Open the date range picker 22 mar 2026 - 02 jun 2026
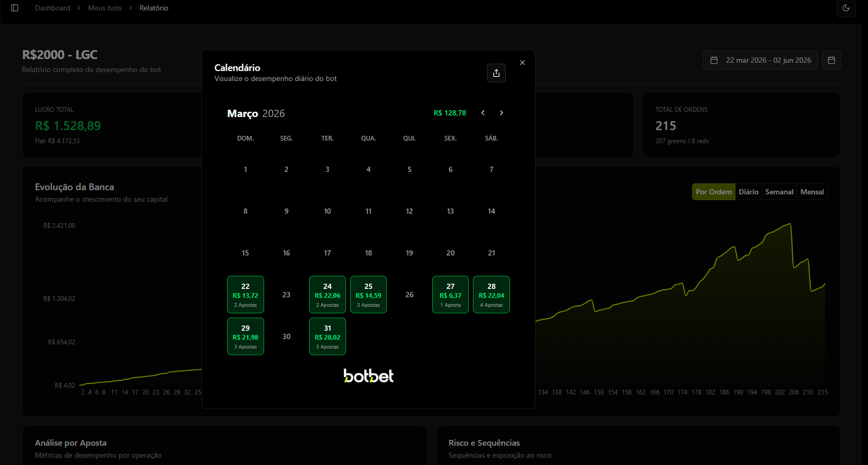 point(760,60)
